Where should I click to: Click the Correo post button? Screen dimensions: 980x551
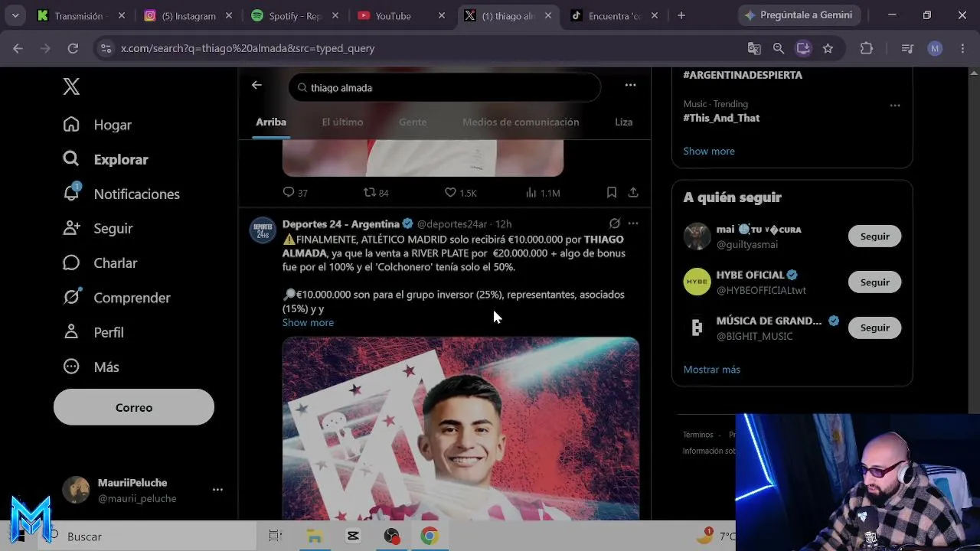(134, 407)
